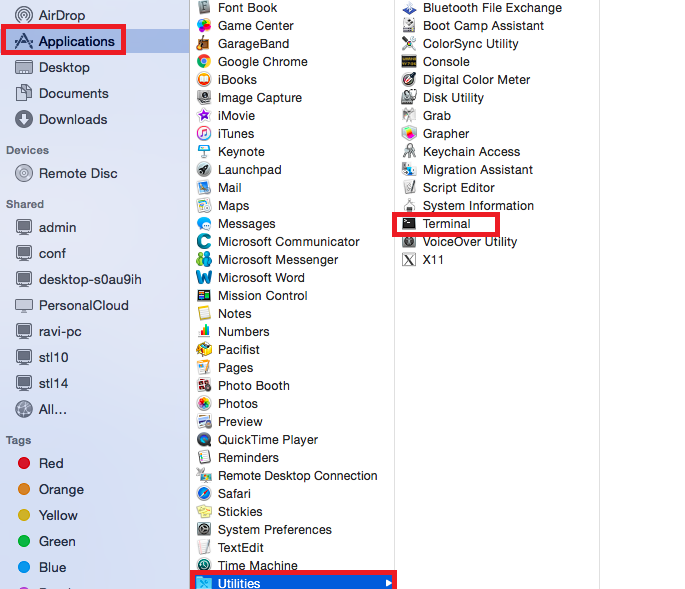Image resolution: width=685 pixels, height=589 pixels.
Task: Select the Console icon
Action: coord(409,62)
